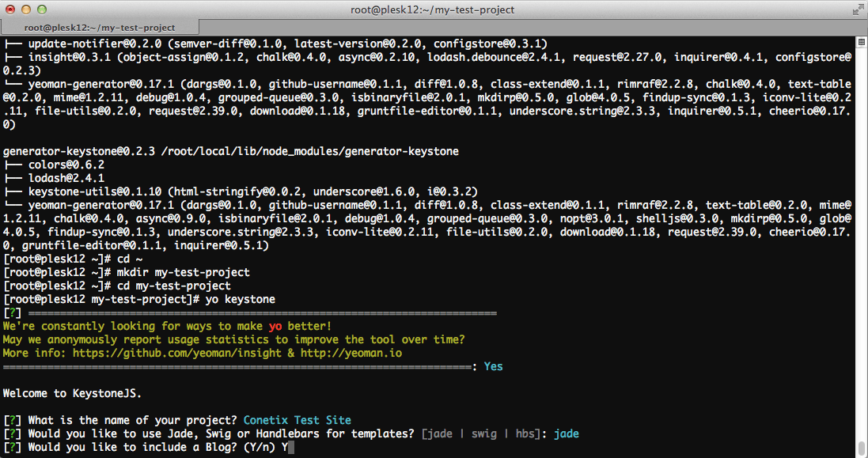Click the red 'yo' word in yellow notice

(x=275, y=327)
